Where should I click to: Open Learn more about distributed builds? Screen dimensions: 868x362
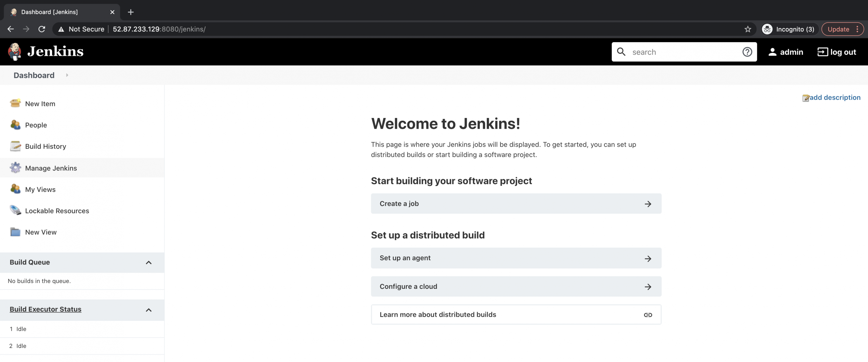[516, 314]
